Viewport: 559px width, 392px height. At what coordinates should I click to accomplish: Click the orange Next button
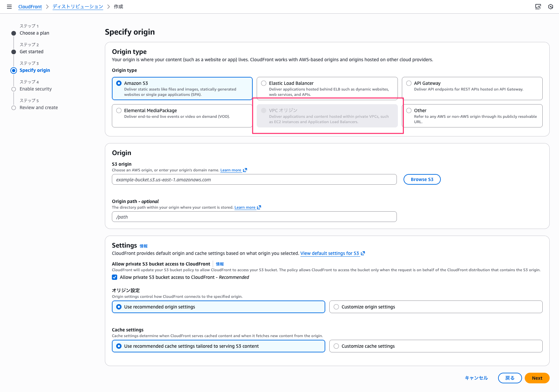(537, 378)
